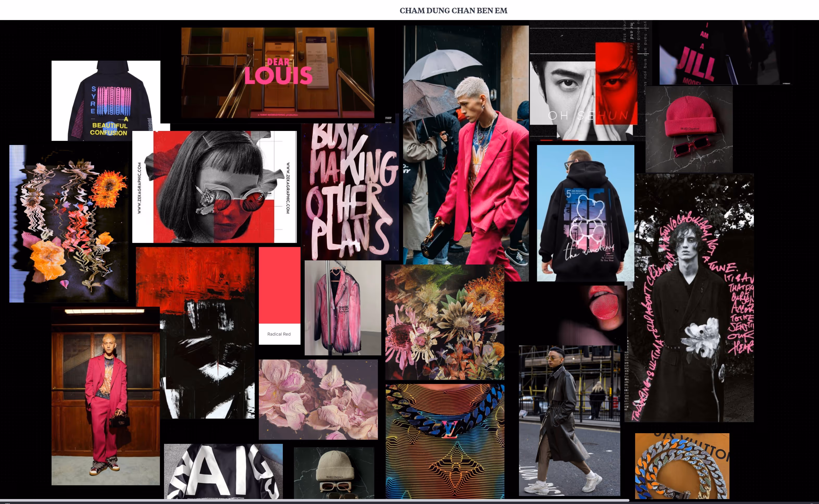819x504 pixels.
Task: Click the black hoodie with bear graphic
Action: point(585,213)
